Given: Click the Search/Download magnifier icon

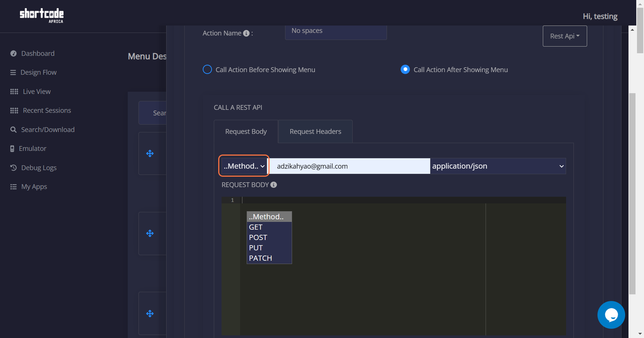Looking at the screenshot, I should pyautogui.click(x=13, y=130).
